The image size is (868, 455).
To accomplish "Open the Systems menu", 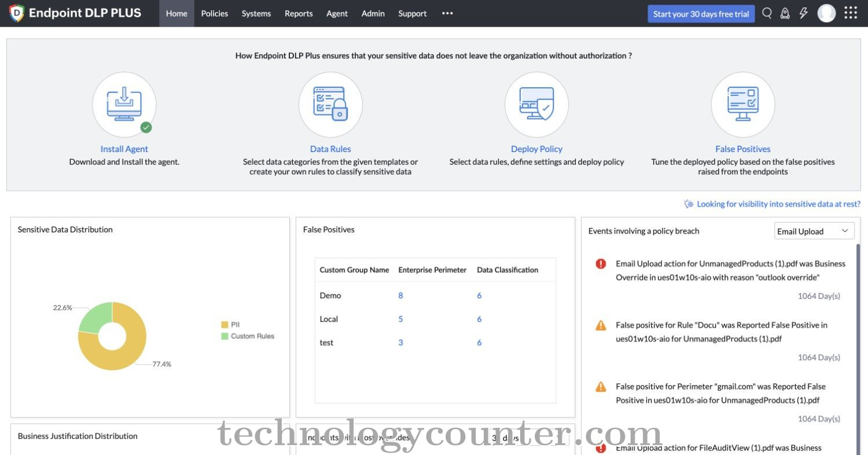I will point(256,13).
